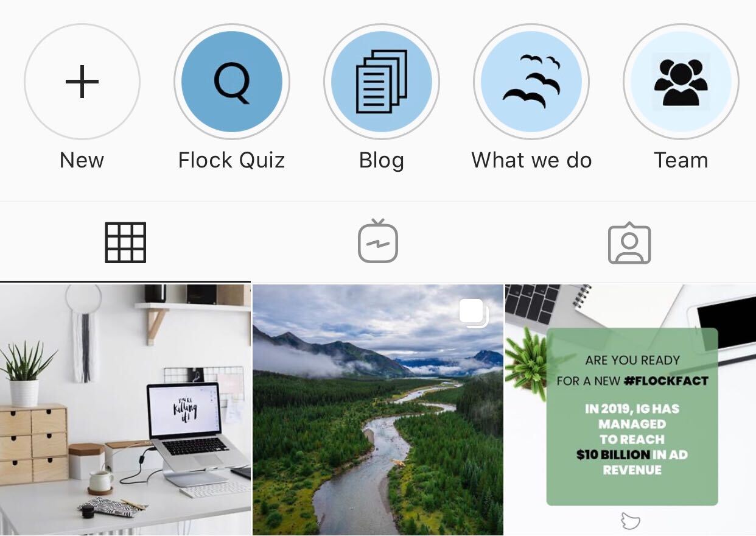Open the green #FLOCKFACT post
The height and width of the screenshot is (536, 756).
click(x=631, y=410)
